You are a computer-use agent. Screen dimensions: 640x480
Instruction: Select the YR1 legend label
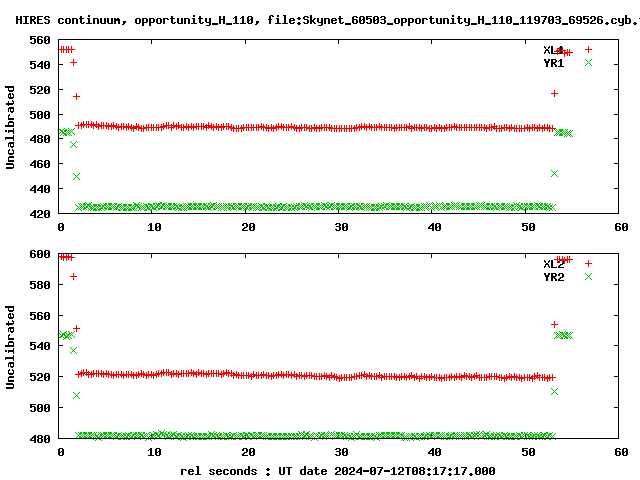553,63
